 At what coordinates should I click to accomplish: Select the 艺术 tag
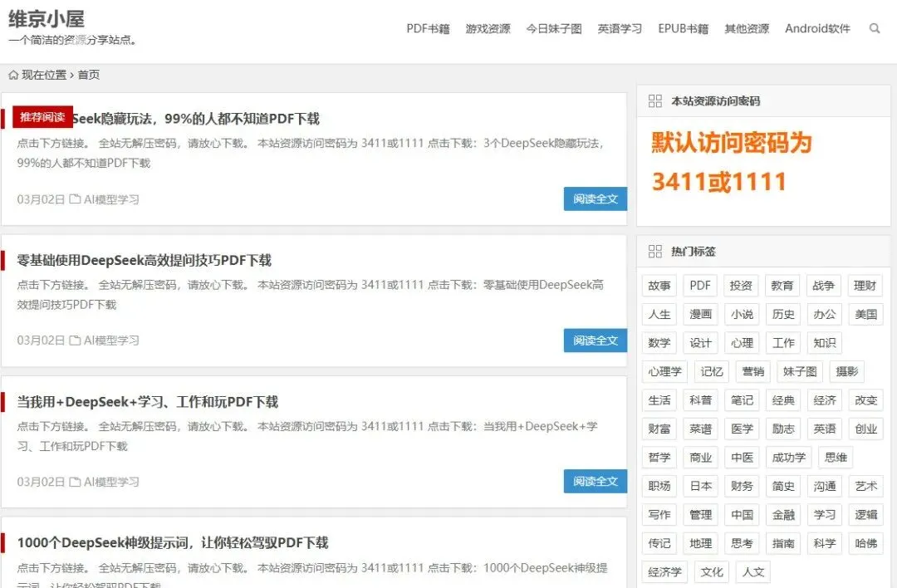pyautogui.click(x=865, y=486)
